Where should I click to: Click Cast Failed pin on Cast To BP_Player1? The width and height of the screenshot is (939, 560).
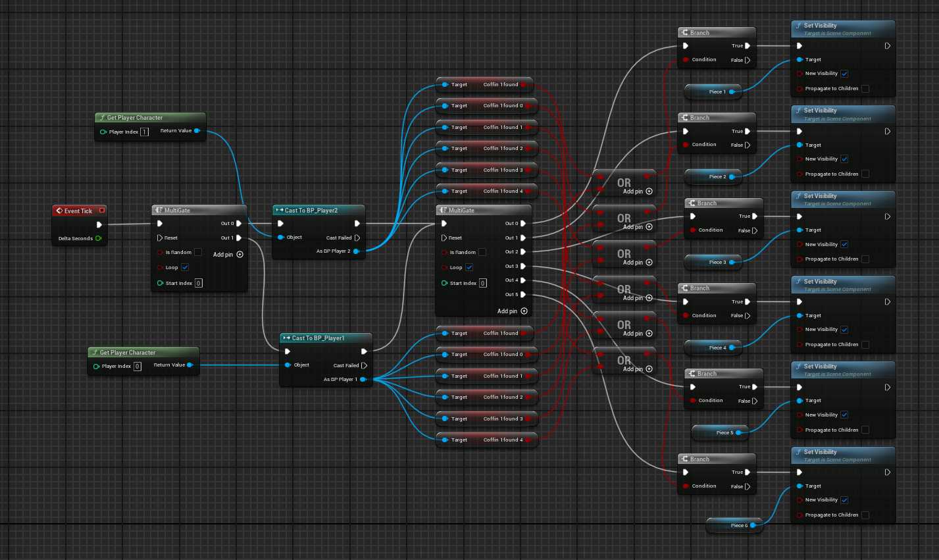pos(364,365)
